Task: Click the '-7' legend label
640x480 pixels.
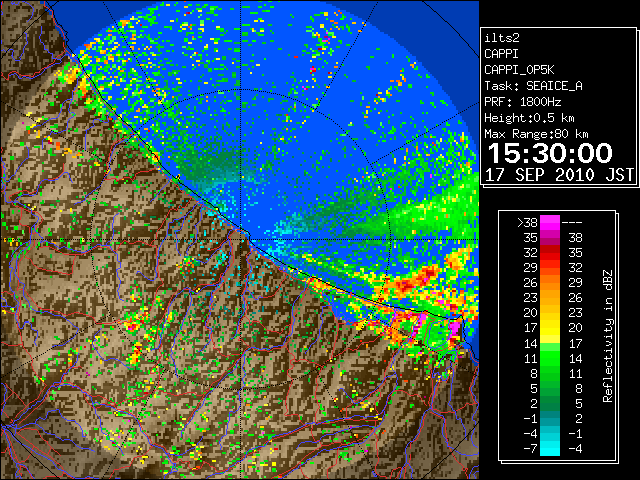Action: tap(531, 449)
